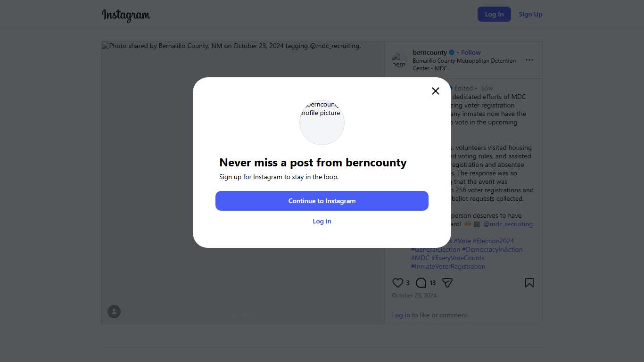Open comments via speech bubble icon
The image size is (644, 362).
[421, 283]
